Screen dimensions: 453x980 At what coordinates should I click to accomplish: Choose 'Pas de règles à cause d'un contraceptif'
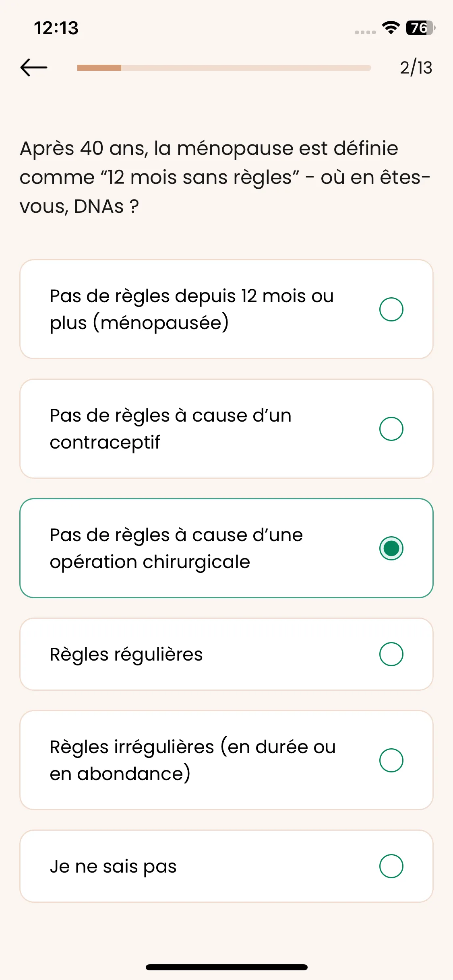coord(226,429)
